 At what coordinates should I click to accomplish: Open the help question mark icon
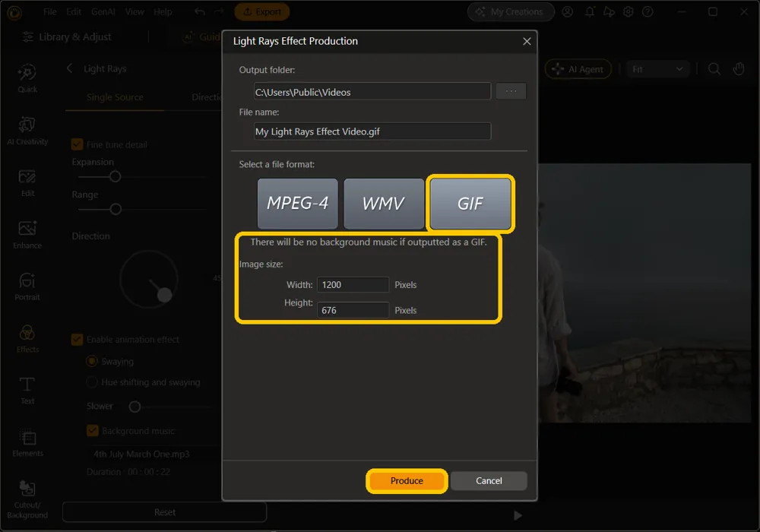(648, 11)
